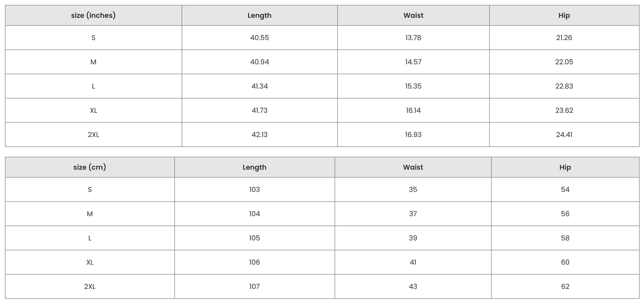Select the 15.35 waist value

pos(413,86)
